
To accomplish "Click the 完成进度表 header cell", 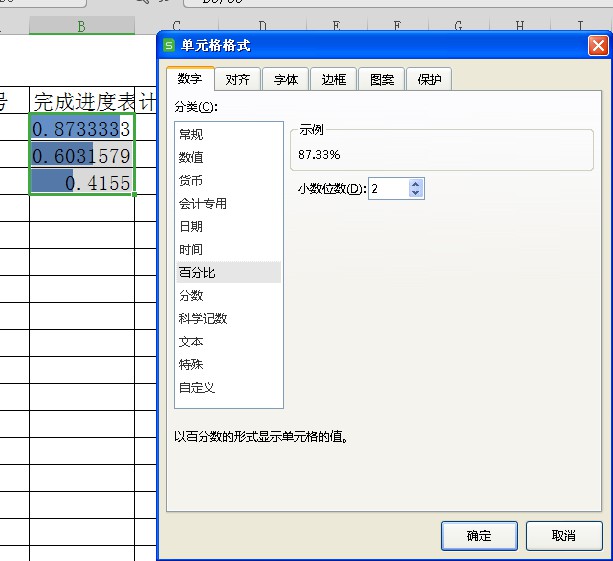I will [x=82, y=100].
